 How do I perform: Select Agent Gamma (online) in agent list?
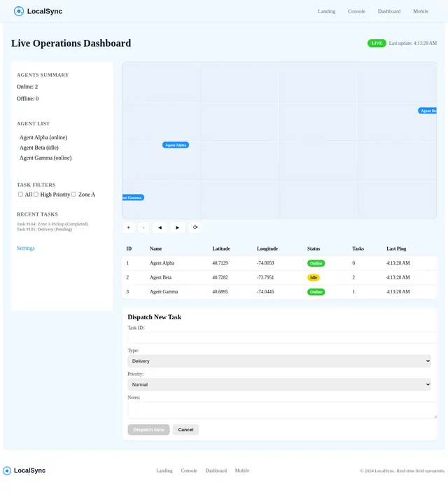pyautogui.click(x=45, y=158)
